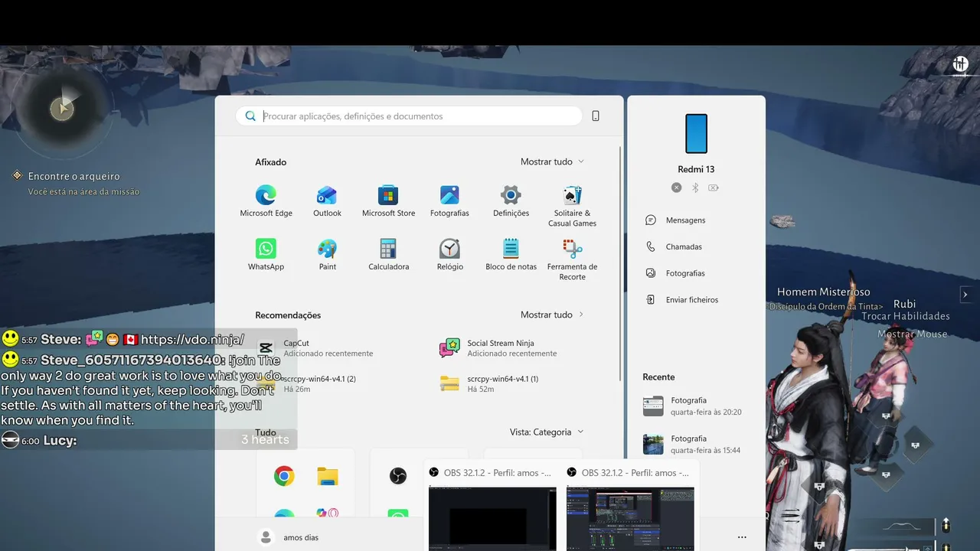Click the Redmi 13 phone image

[x=696, y=134]
